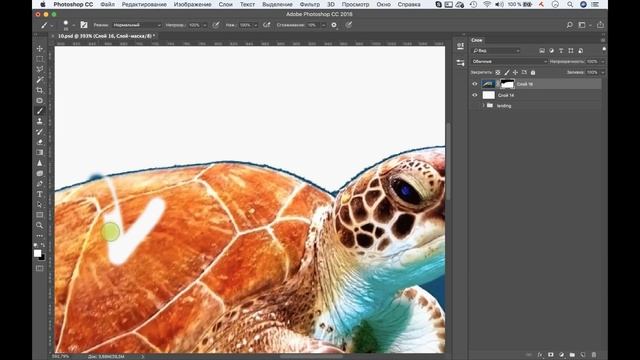Select the Brush tool in tools panel
640x360 pixels.
point(40,111)
